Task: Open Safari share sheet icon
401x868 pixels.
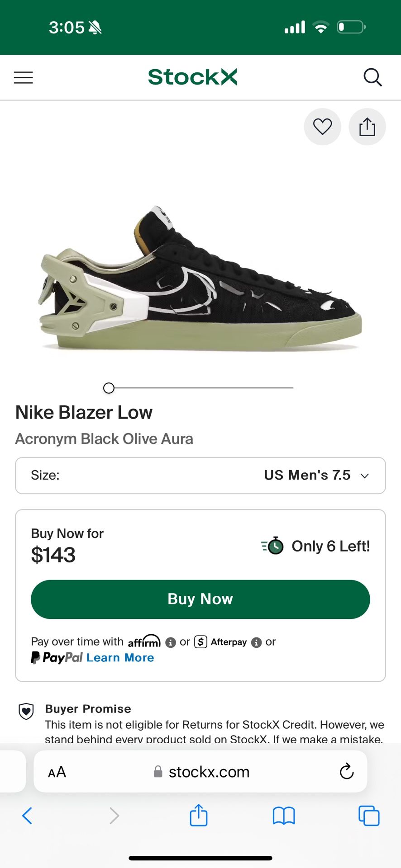Action: click(198, 816)
